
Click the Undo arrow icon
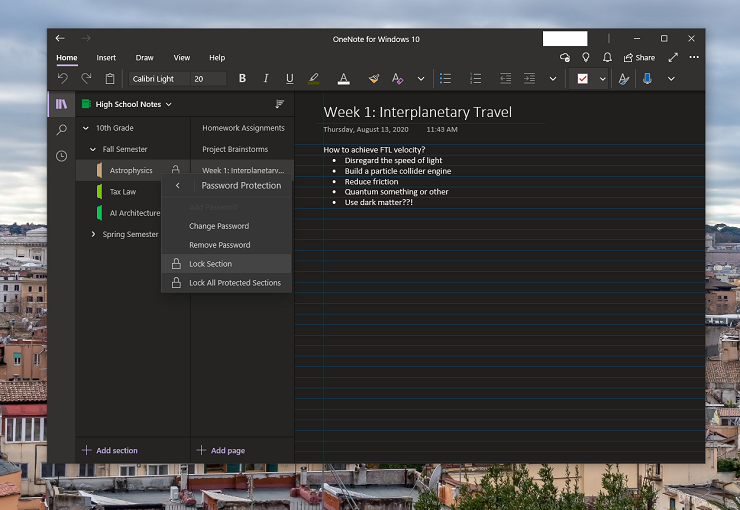[62, 78]
